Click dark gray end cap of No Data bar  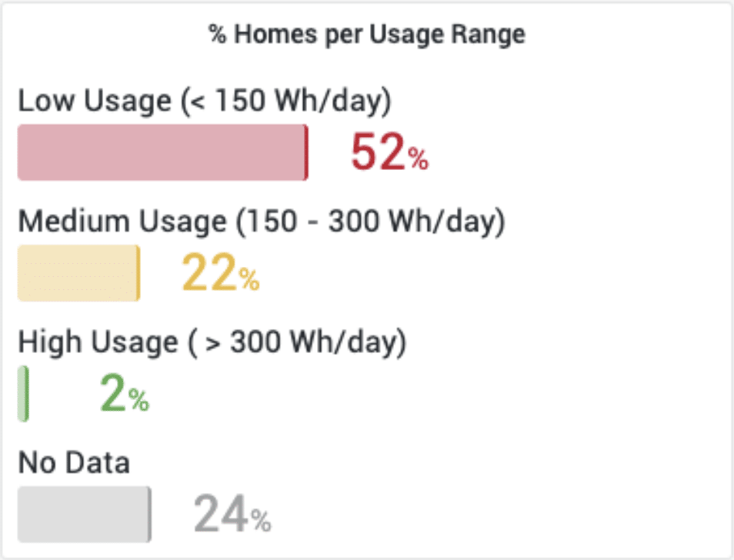(148, 514)
